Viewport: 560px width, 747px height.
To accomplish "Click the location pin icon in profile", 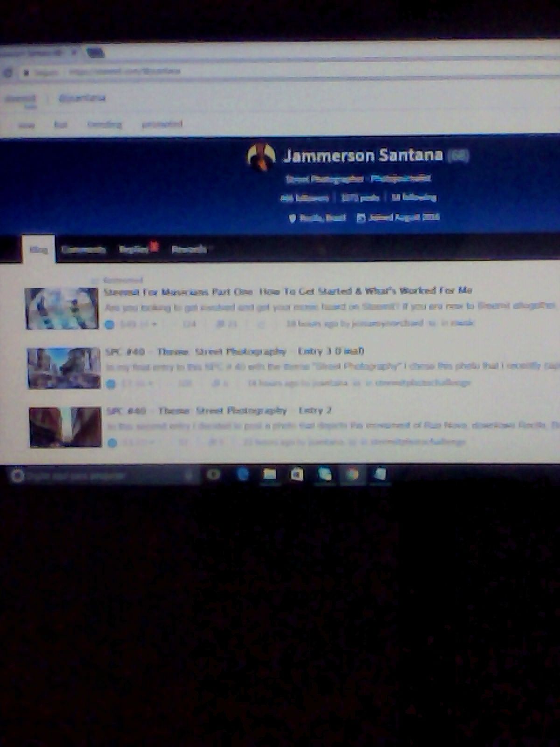I will click(x=293, y=218).
